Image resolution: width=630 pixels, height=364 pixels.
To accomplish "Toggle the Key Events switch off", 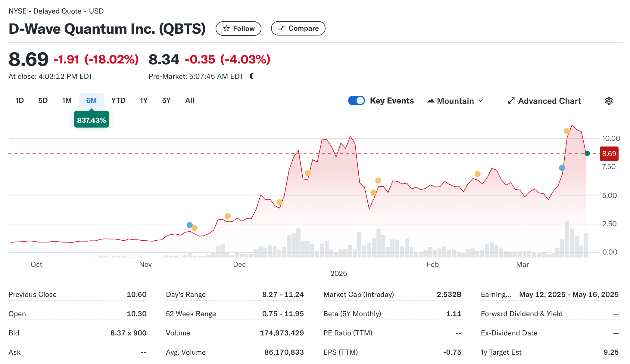I will tap(356, 100).
